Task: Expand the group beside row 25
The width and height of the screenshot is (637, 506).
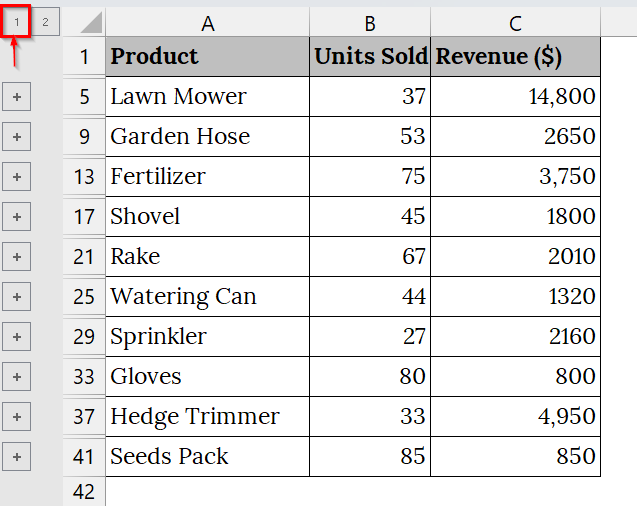Action: point(17,297)
